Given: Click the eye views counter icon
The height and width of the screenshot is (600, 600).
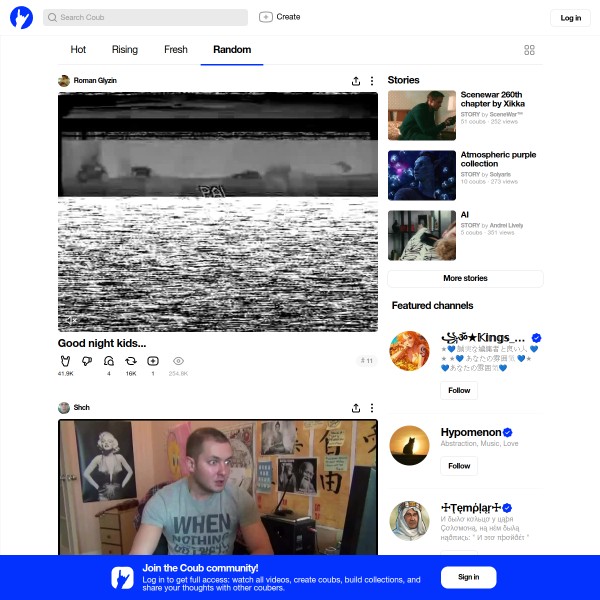Looking at the screenshot, I should (x=178, y=361).
